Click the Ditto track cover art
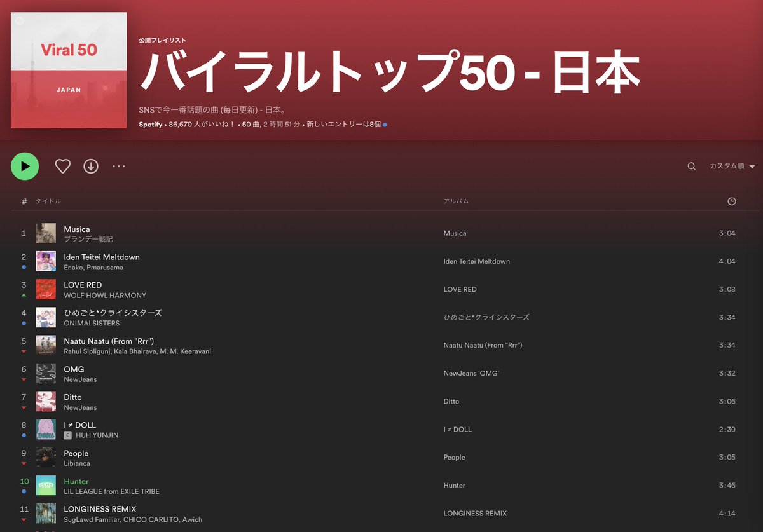 (46, 401)
